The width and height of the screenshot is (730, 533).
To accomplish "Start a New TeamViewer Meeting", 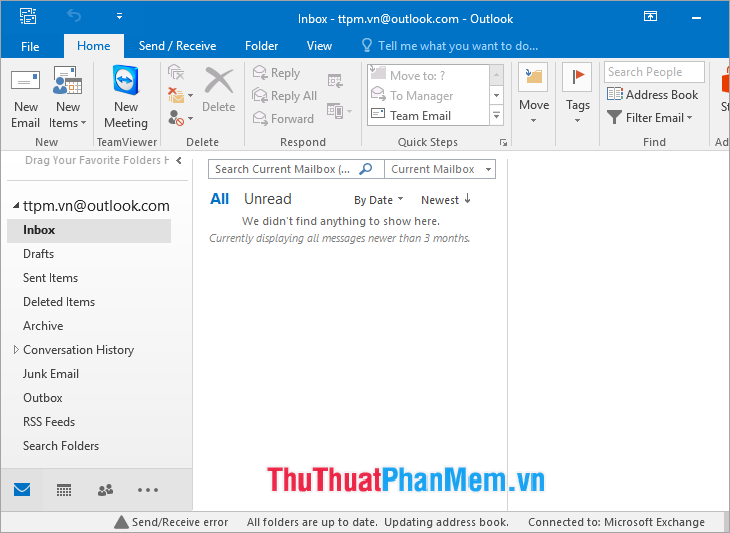I will (x=126, y=98).
